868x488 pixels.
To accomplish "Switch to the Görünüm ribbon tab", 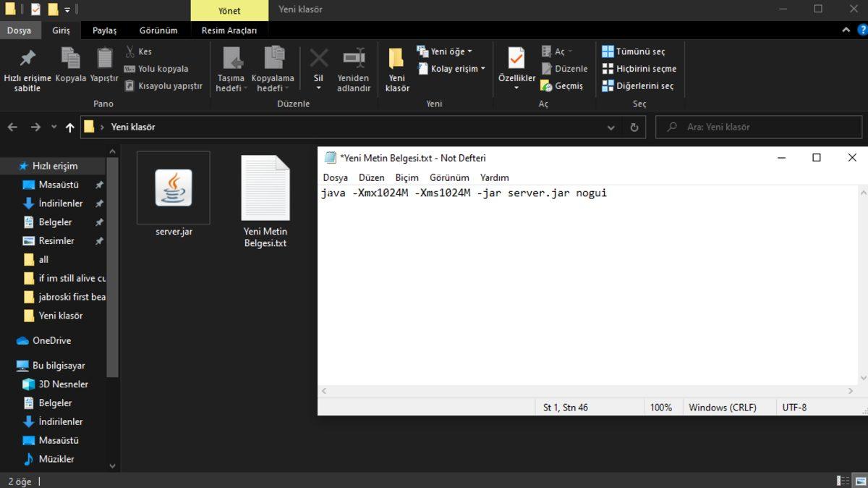I will pos(158,30).
